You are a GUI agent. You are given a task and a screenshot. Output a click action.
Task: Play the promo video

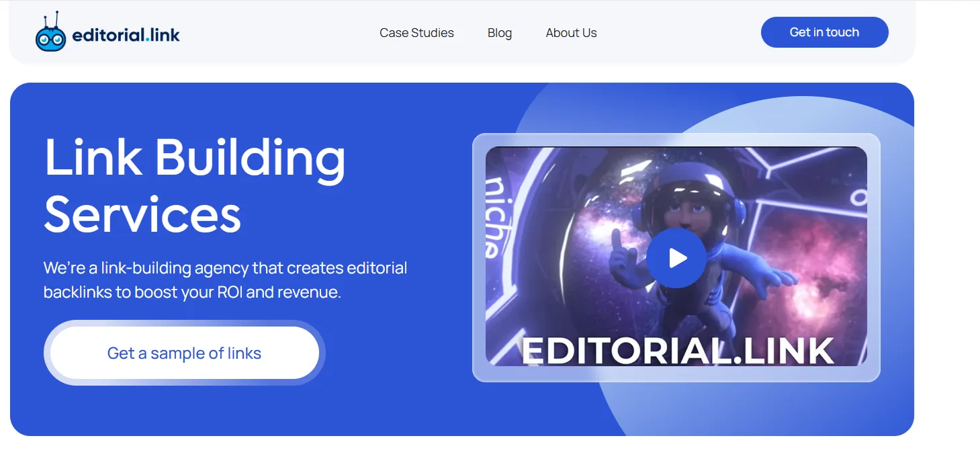point(676,258)
